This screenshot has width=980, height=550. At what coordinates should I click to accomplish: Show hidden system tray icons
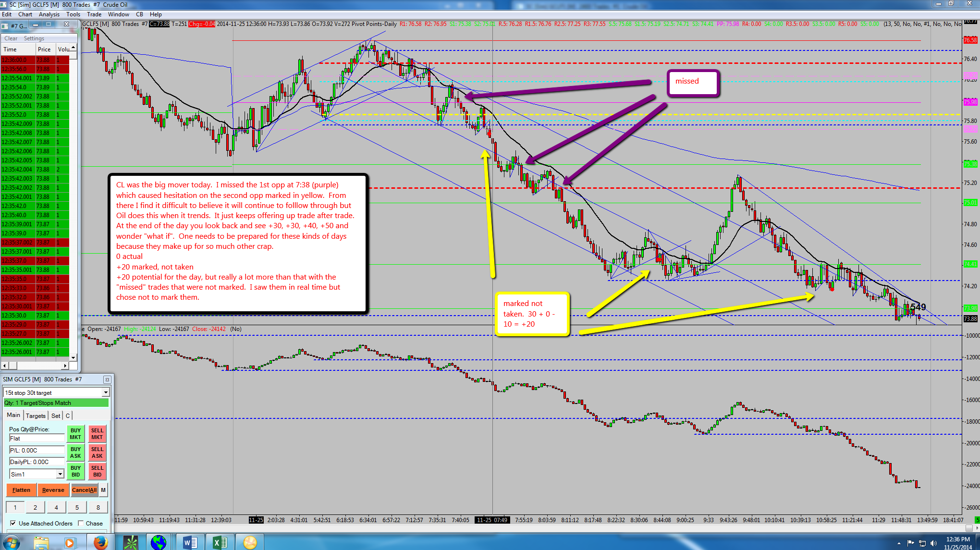click(x=899, y=544)
